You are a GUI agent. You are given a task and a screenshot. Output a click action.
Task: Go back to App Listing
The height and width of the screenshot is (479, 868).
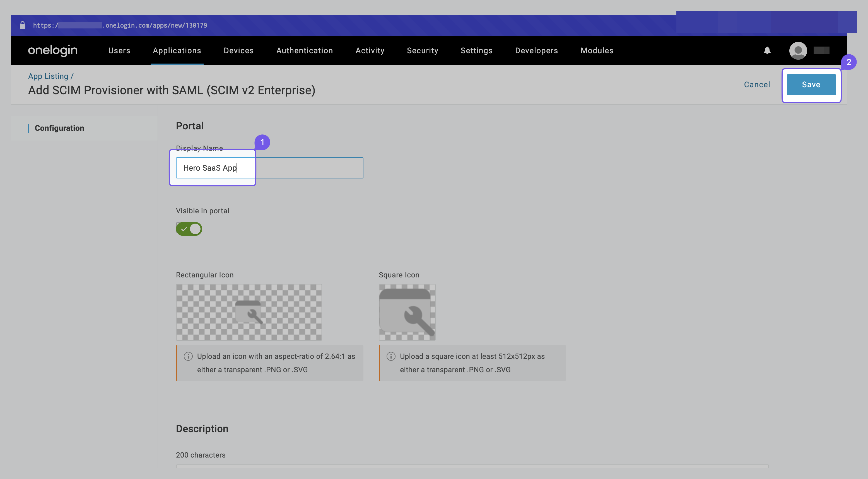[x=48, y=76]
